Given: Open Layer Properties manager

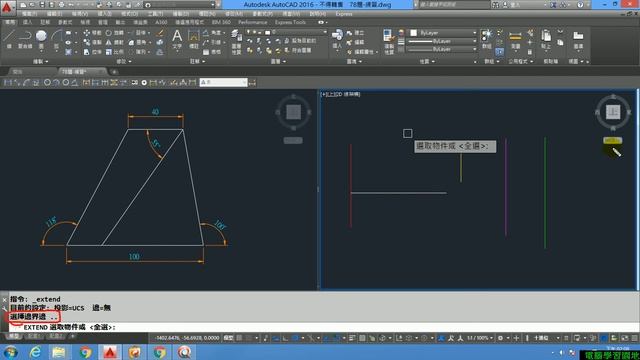Looking at the screenshot, I should 236,42.
